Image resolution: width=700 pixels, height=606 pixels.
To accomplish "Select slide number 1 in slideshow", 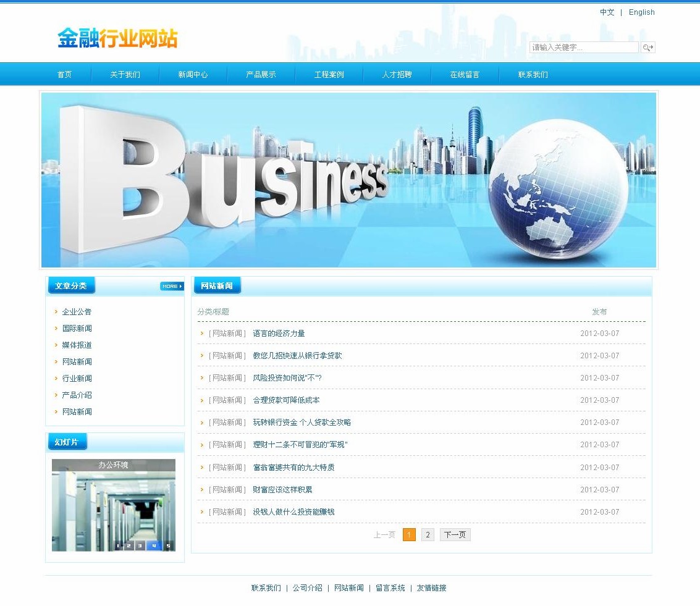I will click(118, 545).
